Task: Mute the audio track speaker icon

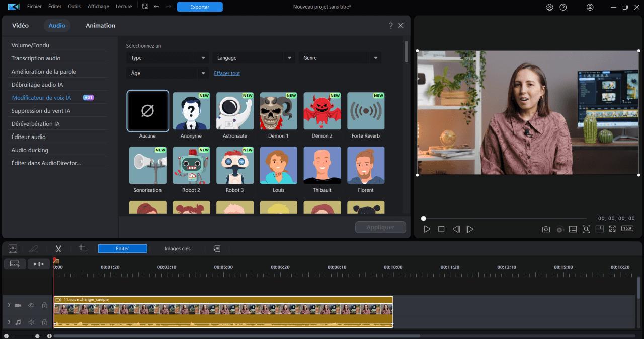Action: (31, 322)
